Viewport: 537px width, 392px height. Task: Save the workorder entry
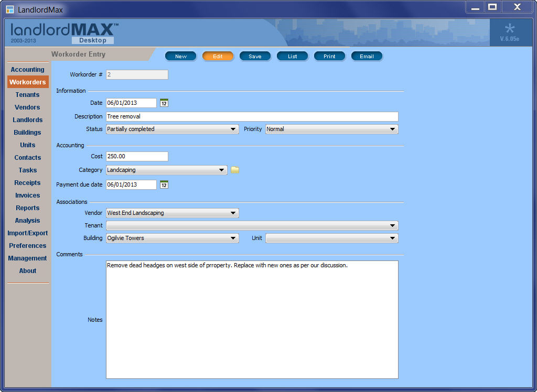point(255,56)
